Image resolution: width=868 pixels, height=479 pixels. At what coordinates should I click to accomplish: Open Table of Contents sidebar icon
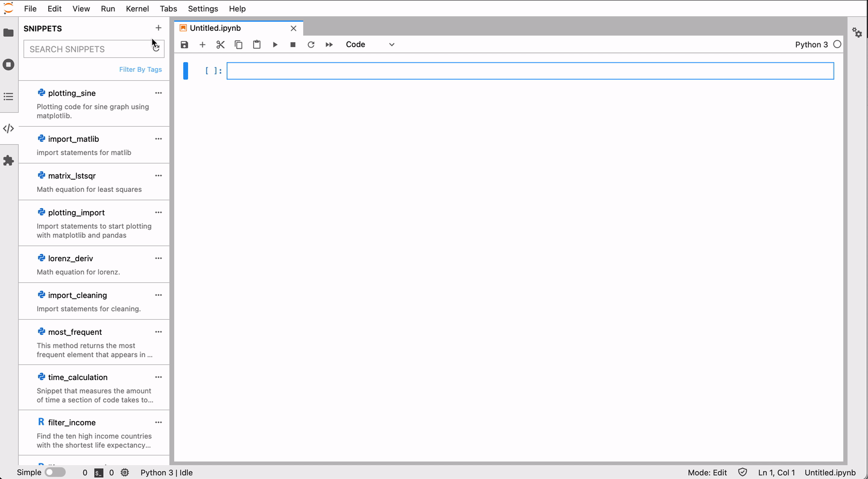click(8, 97)
